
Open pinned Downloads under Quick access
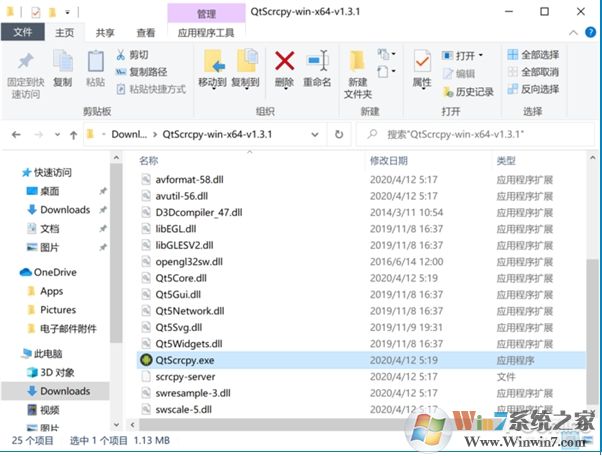click(59, 210)
